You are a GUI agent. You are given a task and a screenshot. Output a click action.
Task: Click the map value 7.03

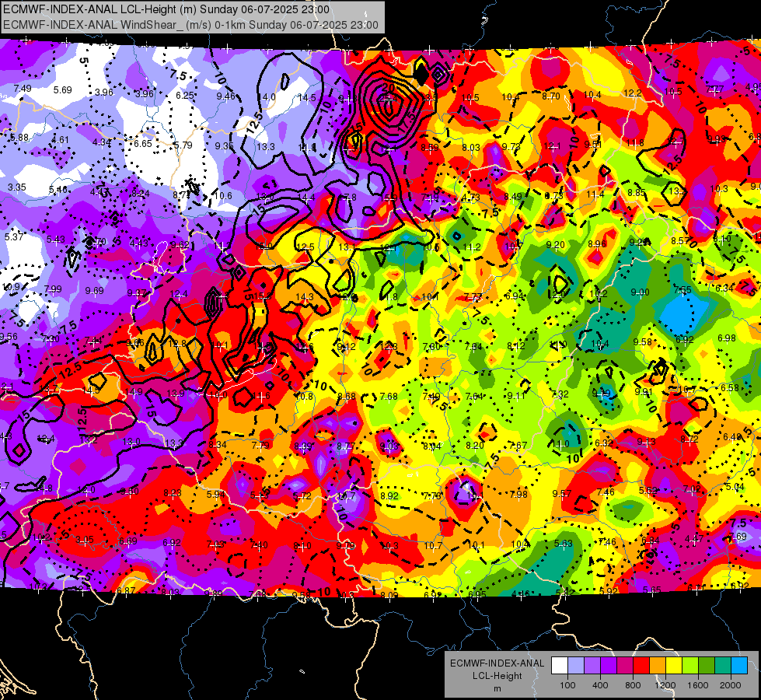[x=215, y=544]
